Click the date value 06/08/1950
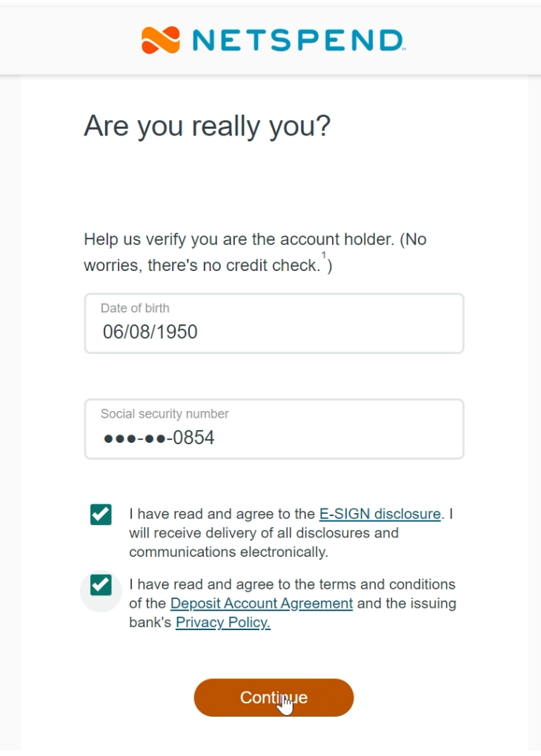The height and width of the screenshot is (756, 541). point(150,332)
